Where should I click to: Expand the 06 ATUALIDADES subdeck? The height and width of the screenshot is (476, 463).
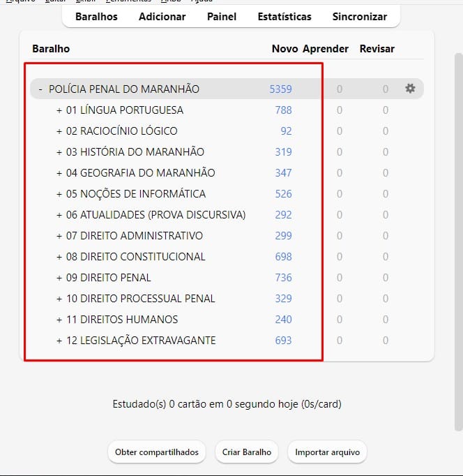59,215
